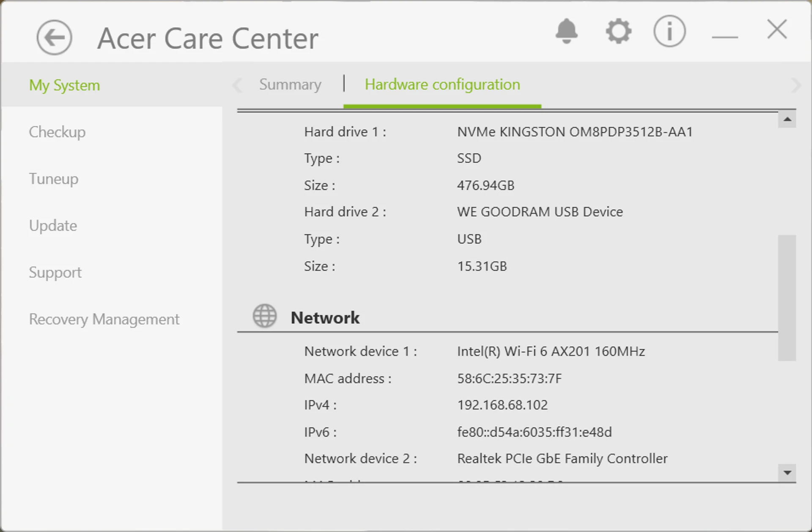The height and width of the screenshot is (532, 812).
Task: Click IPv6 value fe80::d54a:6035:ff31:e48d
Action: point(534,432)
